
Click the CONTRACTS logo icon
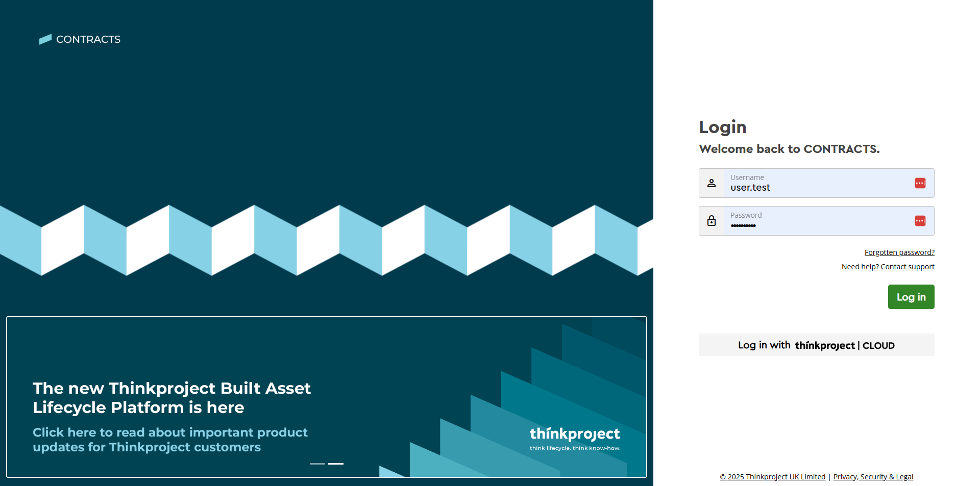pos(45,39)
